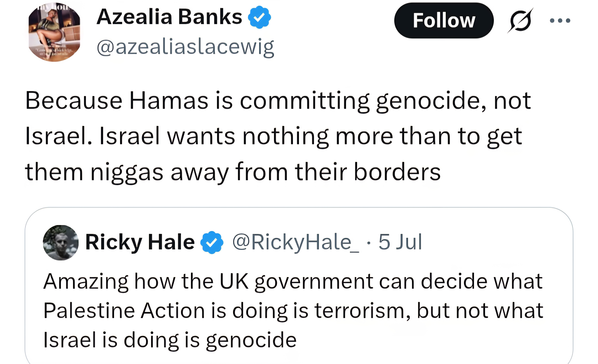Viewport: 598px width, 364px height.
Task: Click the 5 Jul timestamp
Action: pos(400,242)
